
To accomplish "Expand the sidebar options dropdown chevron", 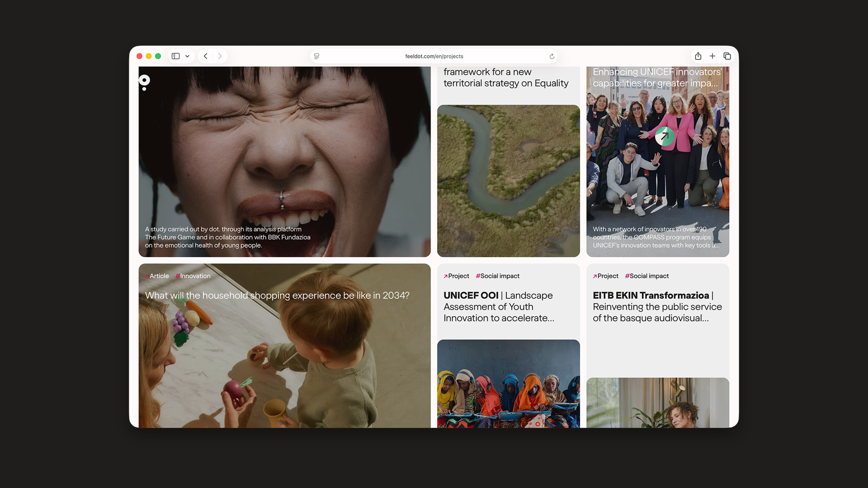I will click(187, 56).
